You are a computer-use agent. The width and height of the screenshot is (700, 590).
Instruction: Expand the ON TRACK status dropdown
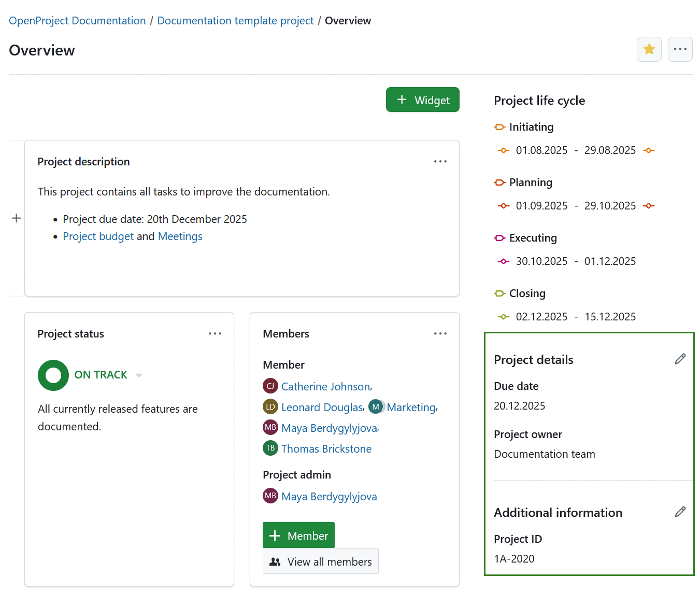click(x=138, y=374)
